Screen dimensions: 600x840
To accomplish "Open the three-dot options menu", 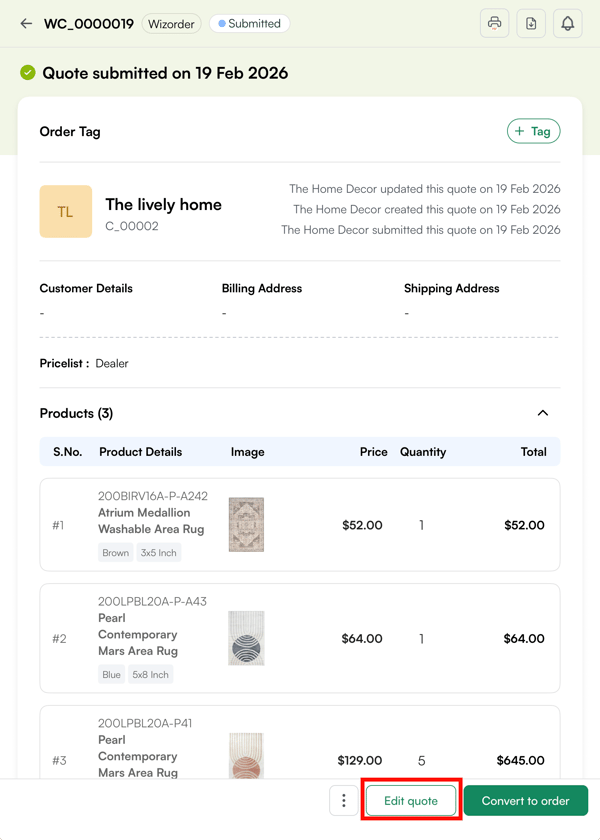I will [343, 800].
